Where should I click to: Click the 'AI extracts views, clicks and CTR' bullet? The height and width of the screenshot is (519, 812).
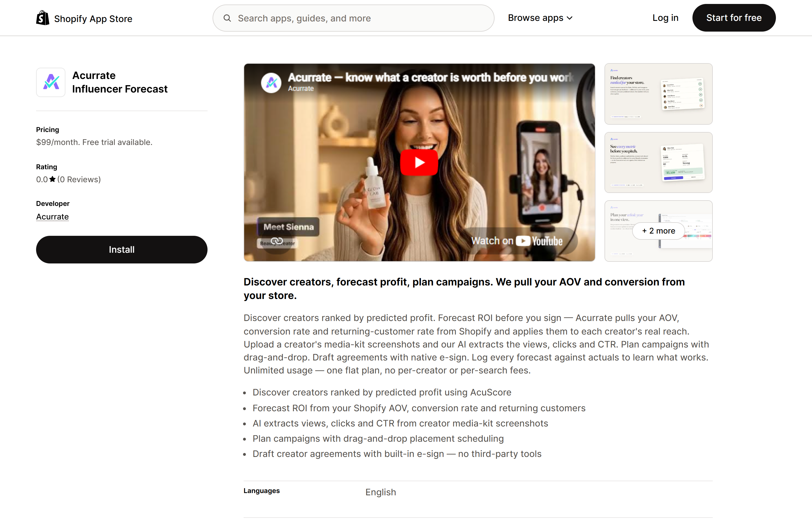click(400, 423)
